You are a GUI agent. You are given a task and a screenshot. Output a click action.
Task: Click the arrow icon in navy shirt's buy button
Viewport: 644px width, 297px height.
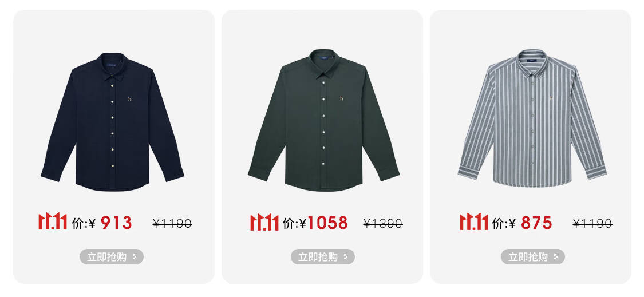[x=135, y=257]
